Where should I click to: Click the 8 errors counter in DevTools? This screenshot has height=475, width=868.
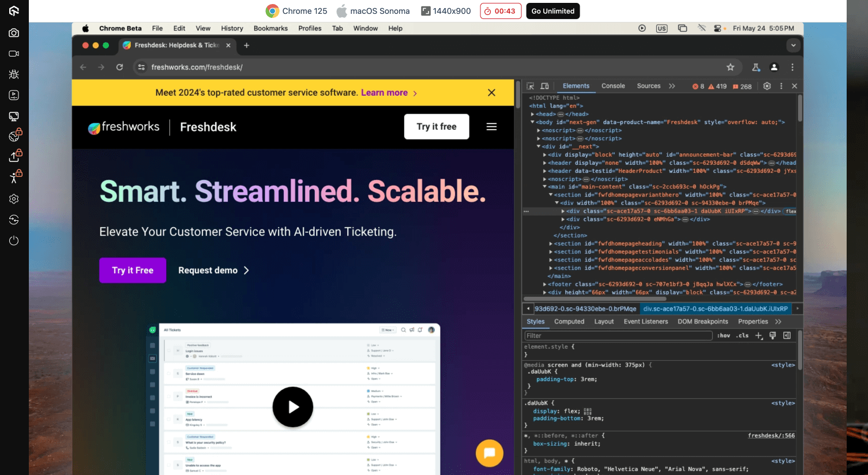click(x=698, y=86)
